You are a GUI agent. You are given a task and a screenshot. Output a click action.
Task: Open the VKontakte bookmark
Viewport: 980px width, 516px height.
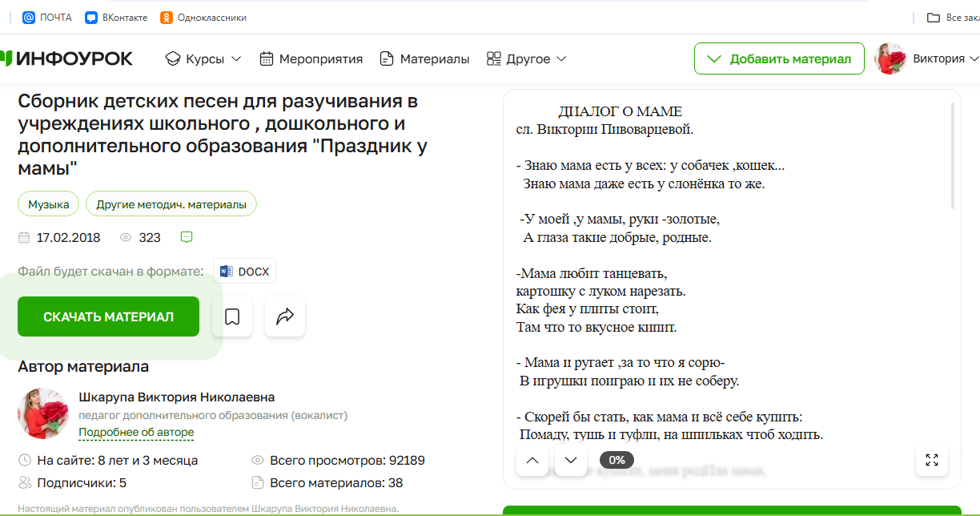point(116,18)
